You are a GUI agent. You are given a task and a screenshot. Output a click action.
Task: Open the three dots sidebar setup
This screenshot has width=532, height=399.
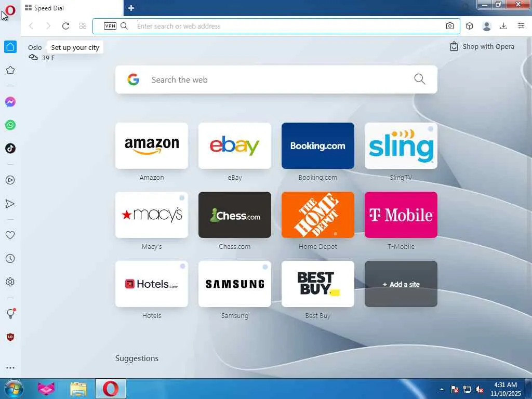[10, 368]
